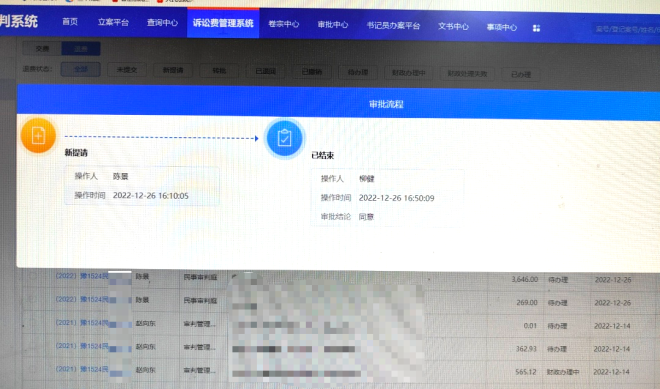Open case link in the 362.93 row
The height and width of the screenshot is (389, 660).
pos(82,346)
